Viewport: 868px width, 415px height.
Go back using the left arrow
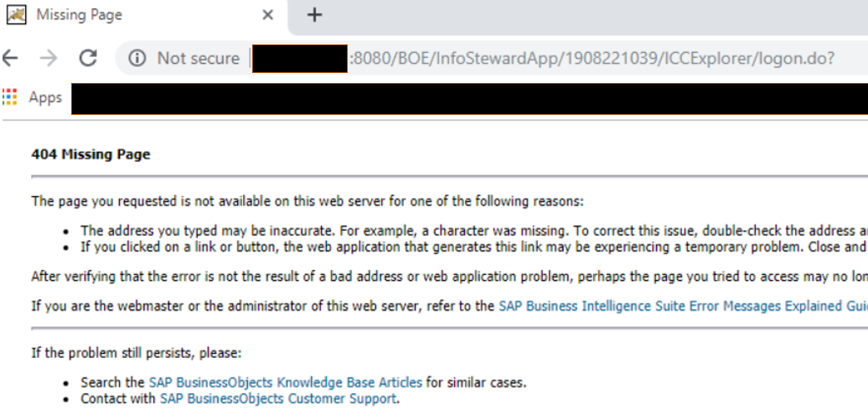[10, 58]
